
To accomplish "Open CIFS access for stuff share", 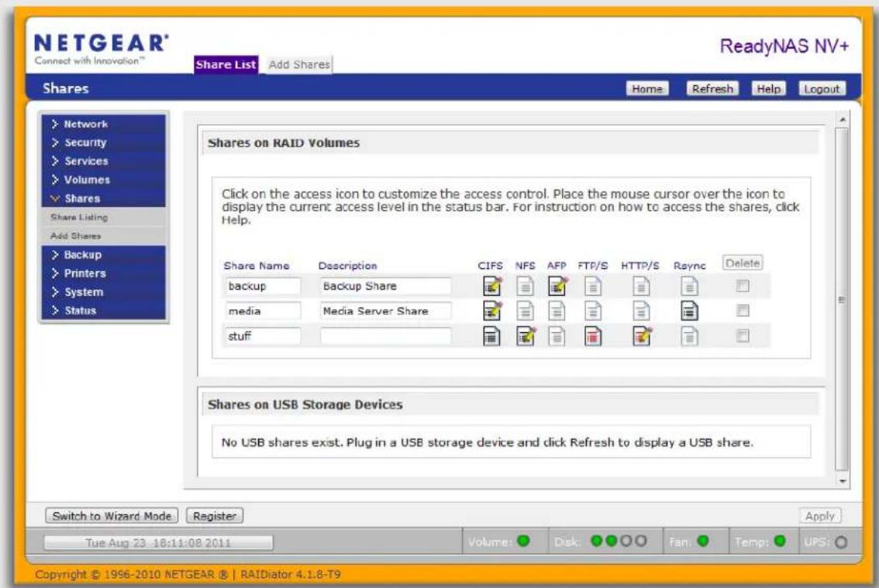I will [x=491, y=335].
